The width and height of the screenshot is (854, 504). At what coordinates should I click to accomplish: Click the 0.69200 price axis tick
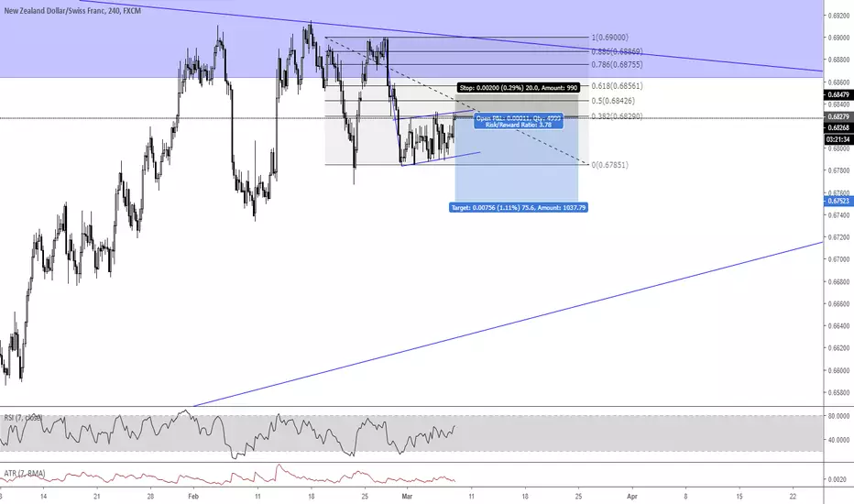(x=838, y=16)
